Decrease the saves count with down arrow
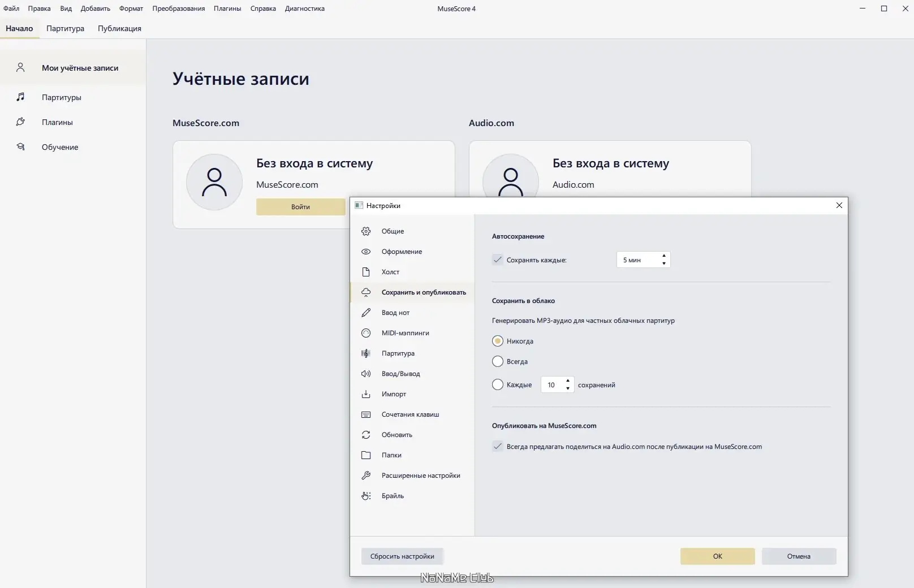 [x=568, y=388]
